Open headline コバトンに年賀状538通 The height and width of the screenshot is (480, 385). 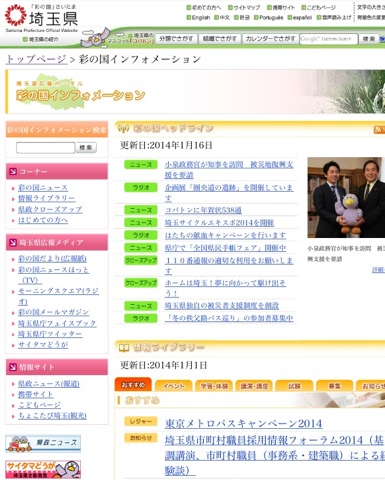tap(203, 210)
